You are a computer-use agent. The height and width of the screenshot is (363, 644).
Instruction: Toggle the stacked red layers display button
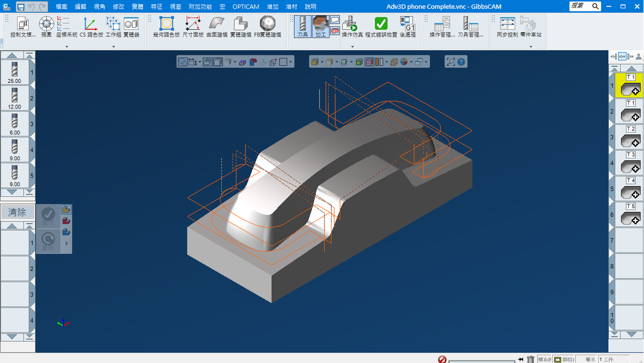(x=369, y=62)
